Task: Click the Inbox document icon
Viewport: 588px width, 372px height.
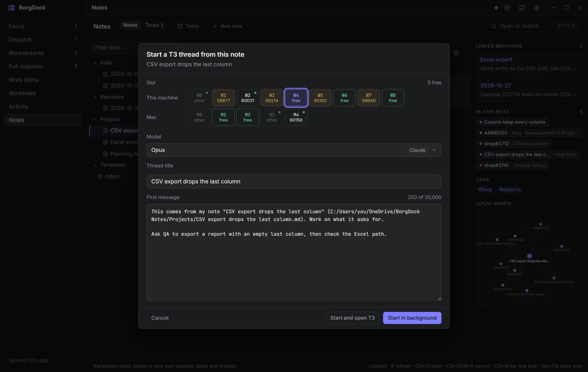Action: click(100, 176)
